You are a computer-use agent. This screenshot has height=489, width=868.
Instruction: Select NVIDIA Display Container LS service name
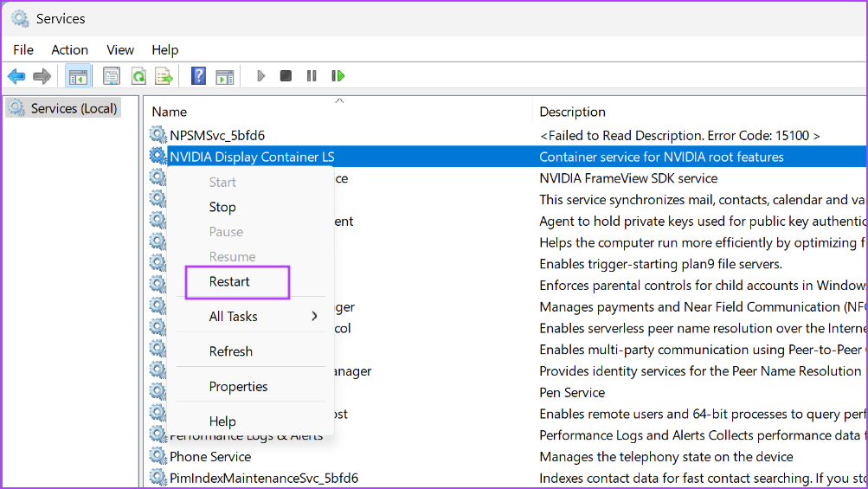click(252, 157)
